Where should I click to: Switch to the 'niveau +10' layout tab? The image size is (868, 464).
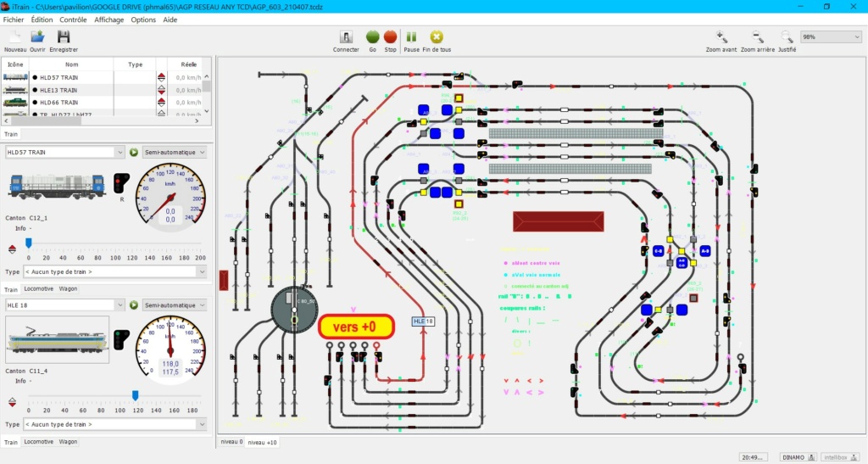[263, 443]
